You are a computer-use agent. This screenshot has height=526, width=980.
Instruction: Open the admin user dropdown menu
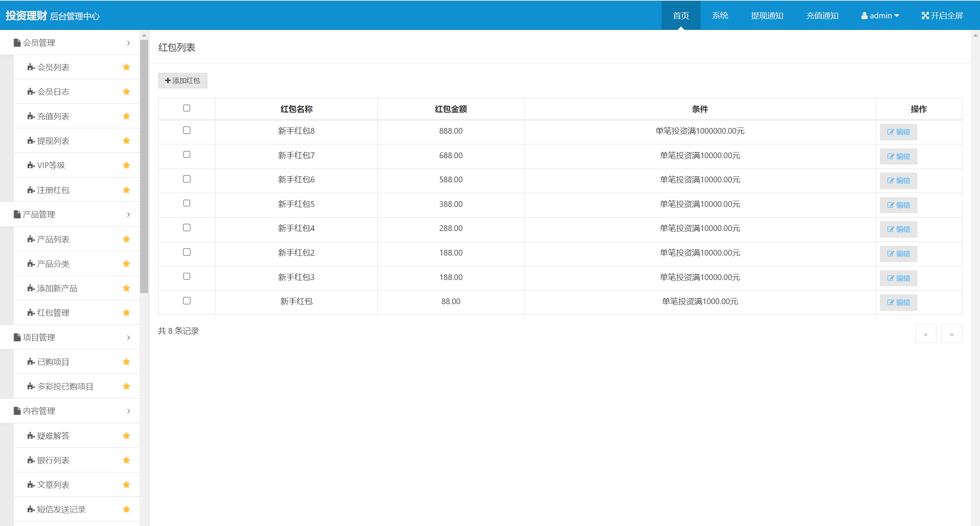[x=880, y=16]
